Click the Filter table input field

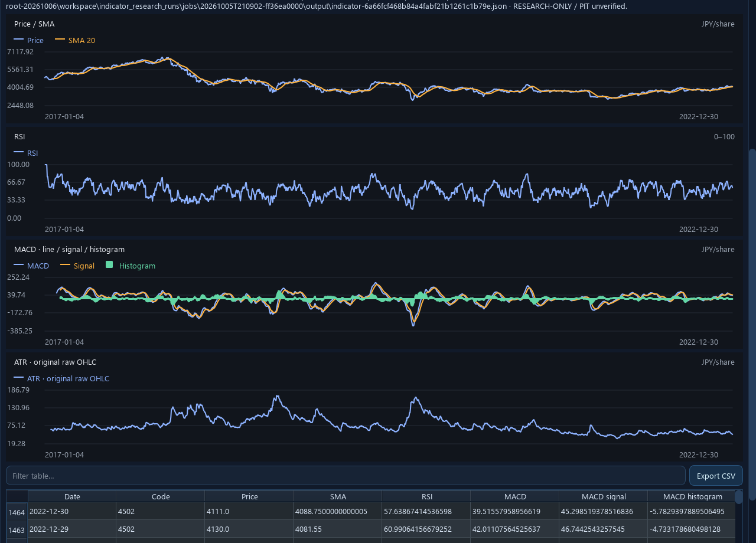pos(346,476)
